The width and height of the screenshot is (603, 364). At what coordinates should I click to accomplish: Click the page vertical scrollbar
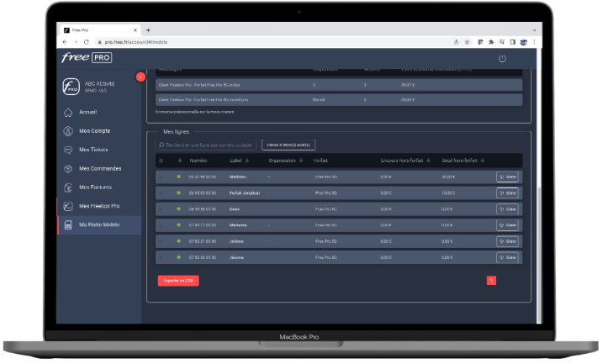point(540,255)
